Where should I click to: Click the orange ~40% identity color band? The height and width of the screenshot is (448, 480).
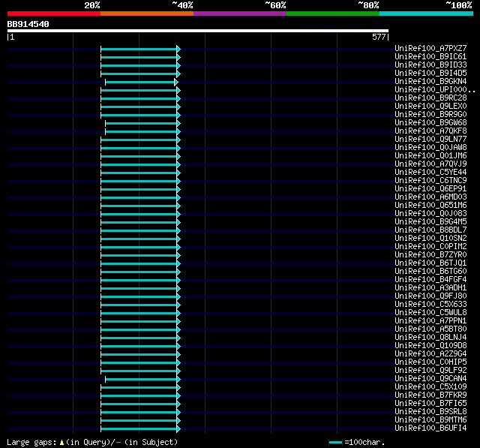[x=147, y=14]
